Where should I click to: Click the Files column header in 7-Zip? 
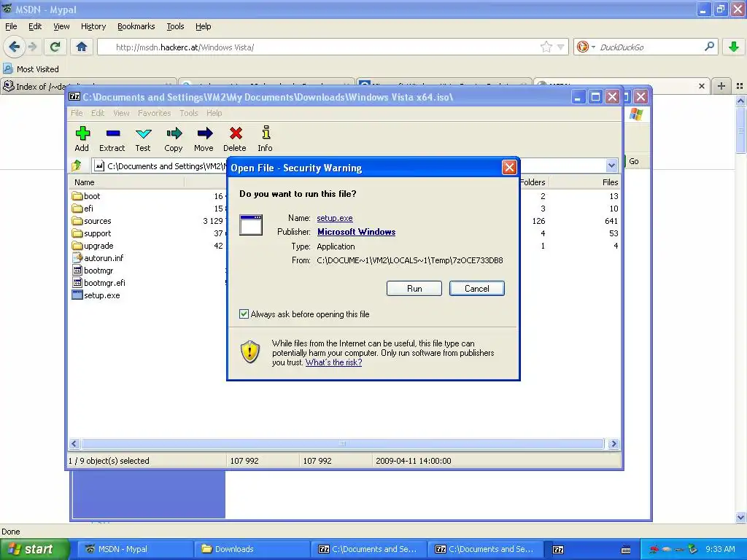584,182
